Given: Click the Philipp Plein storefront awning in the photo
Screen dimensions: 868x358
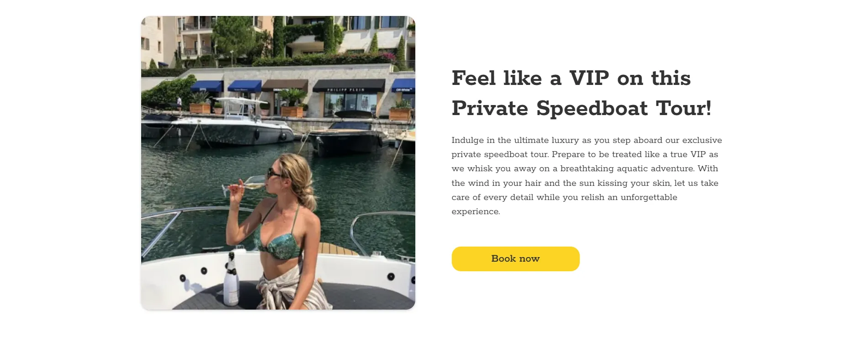Looking at the screenshot, I should (x=349, y=85).
